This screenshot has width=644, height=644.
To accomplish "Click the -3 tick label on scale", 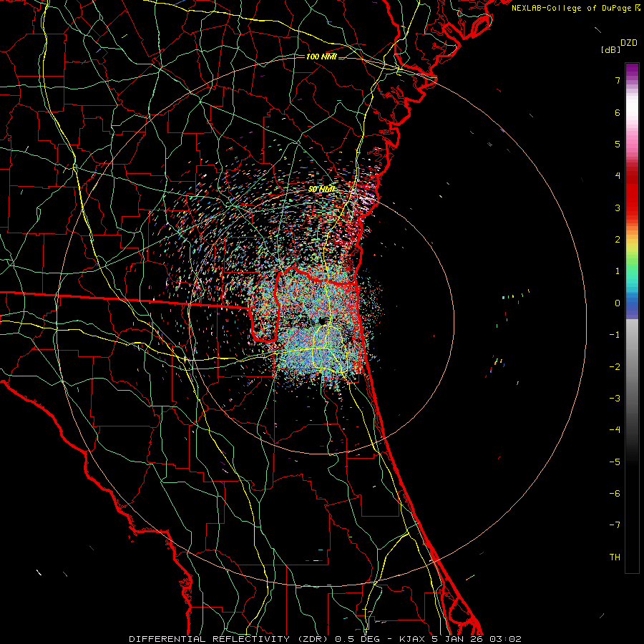I will click(x=615, y=399).
